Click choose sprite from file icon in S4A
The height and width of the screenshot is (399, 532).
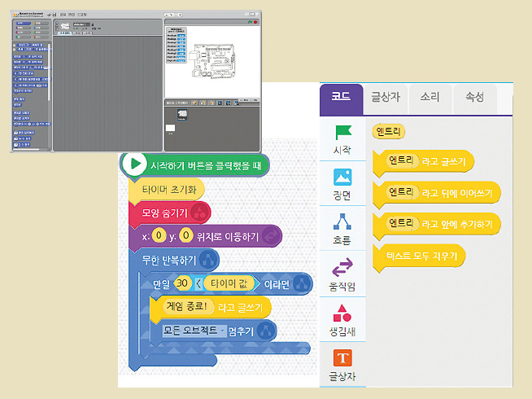point(203,103)
